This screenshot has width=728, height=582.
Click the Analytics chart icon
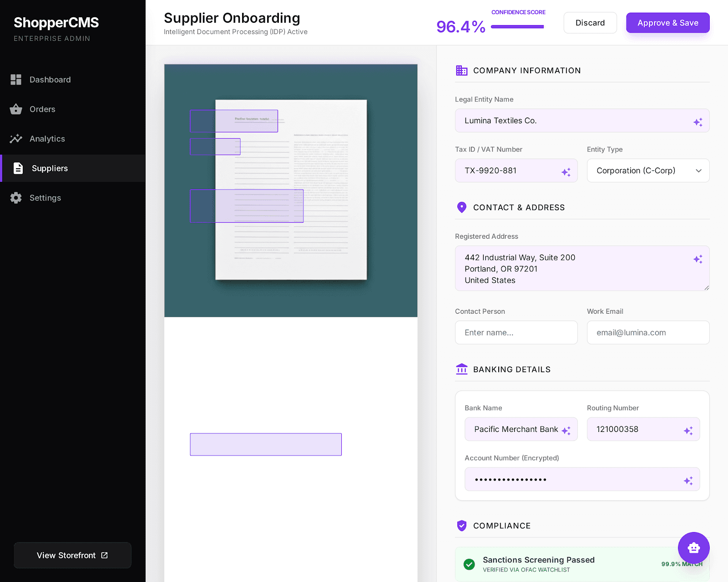16,139
